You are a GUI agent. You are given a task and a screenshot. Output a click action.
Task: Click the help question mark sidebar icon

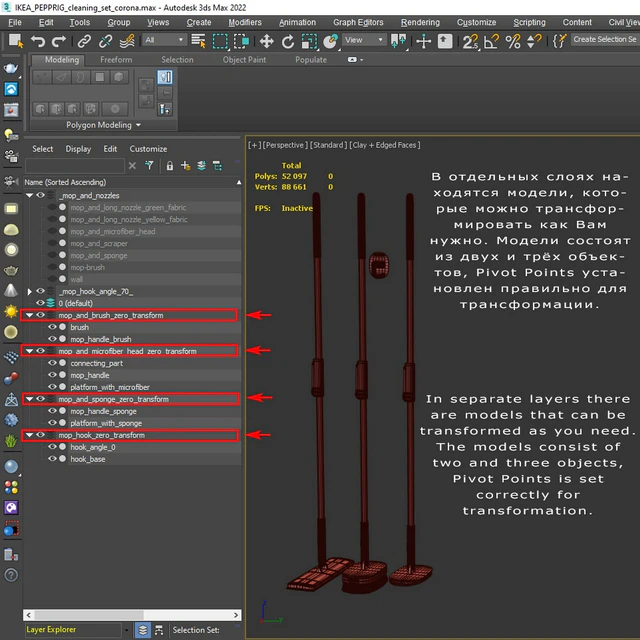point(11,575)
